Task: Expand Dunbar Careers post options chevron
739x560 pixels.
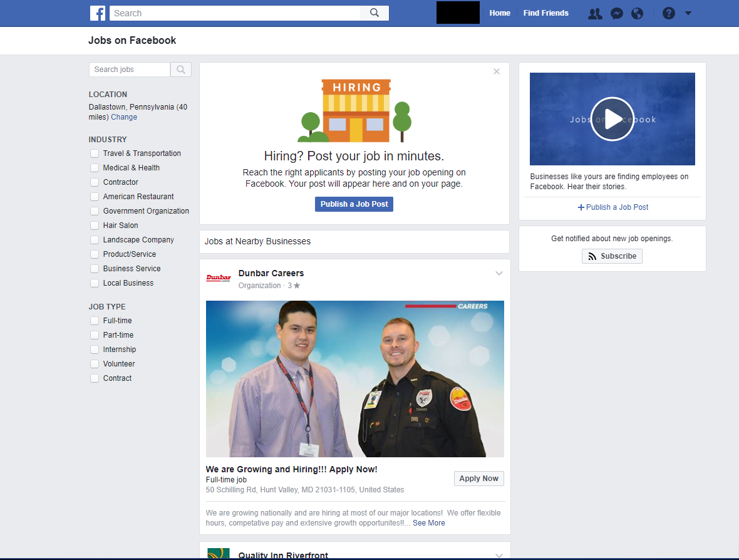Action: pyautogui.click(x=499, y=273)
